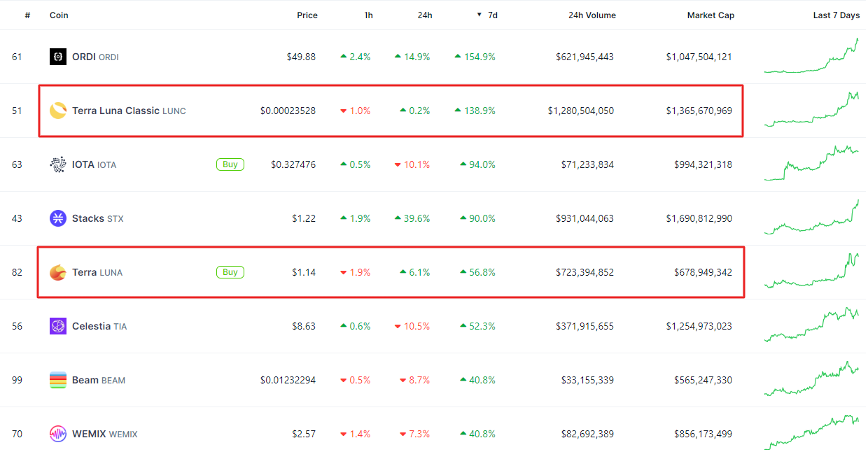This screenshot has width=868, height=459.
Task: Click the IOTA coin logo icon
Action: coord(58,164)
